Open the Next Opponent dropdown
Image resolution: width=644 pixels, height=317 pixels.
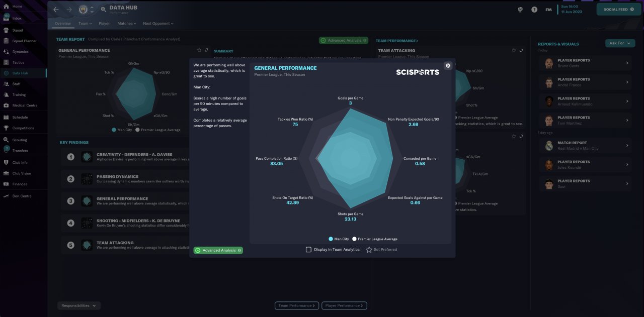tap(158, 24)
